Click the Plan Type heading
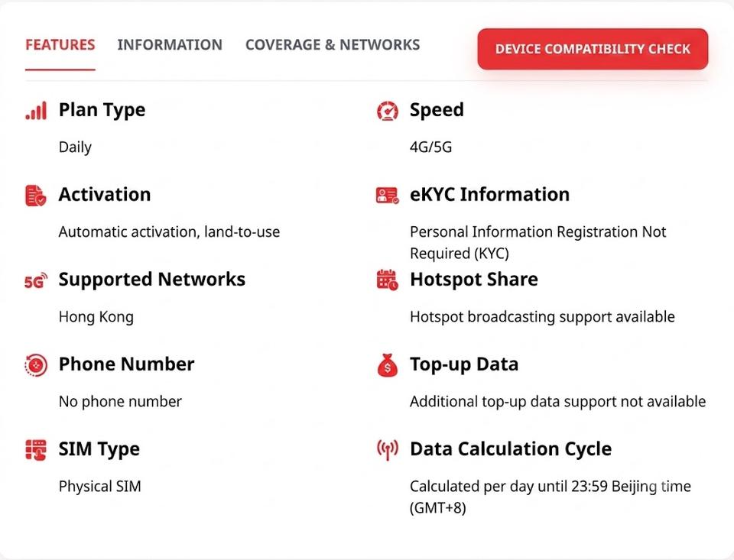Screen dimensions: 734x560 click(102, 111)
